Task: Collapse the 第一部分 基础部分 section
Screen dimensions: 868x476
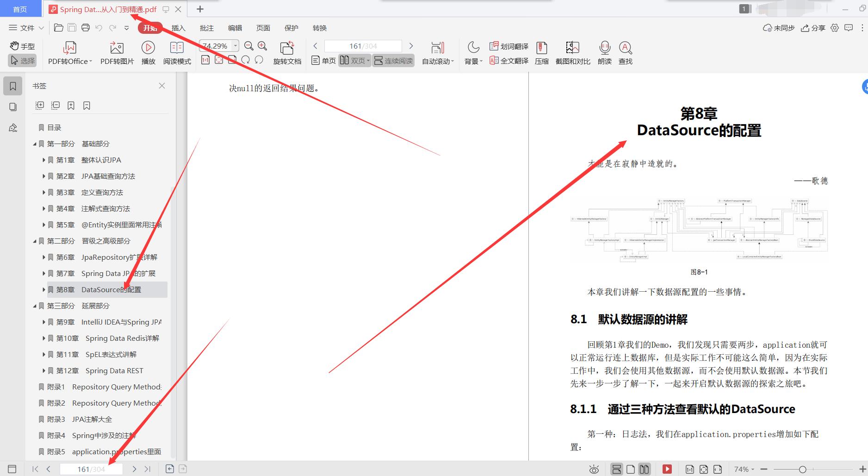Action: [x=35, y=144]
